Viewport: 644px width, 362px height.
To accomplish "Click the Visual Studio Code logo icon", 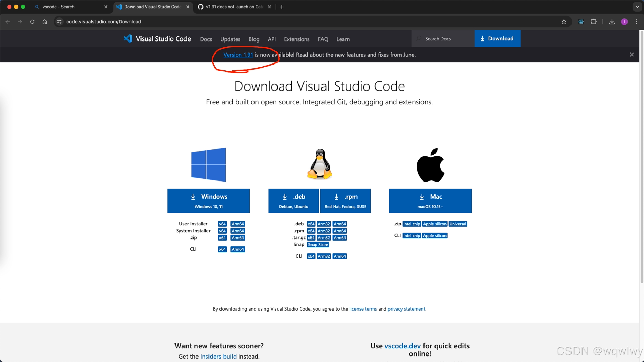I will (128, 38).
